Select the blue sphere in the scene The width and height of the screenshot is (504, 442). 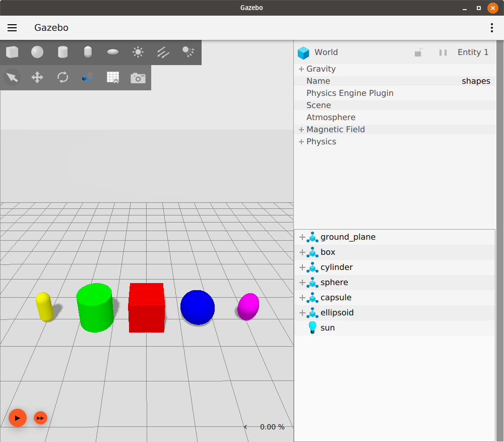pos(198,308)
